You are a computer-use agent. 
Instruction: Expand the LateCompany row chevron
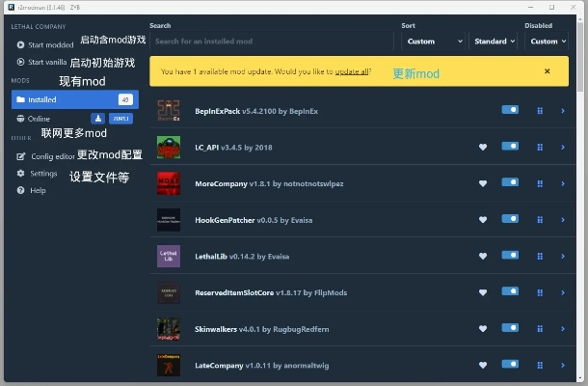click(563, 365)
